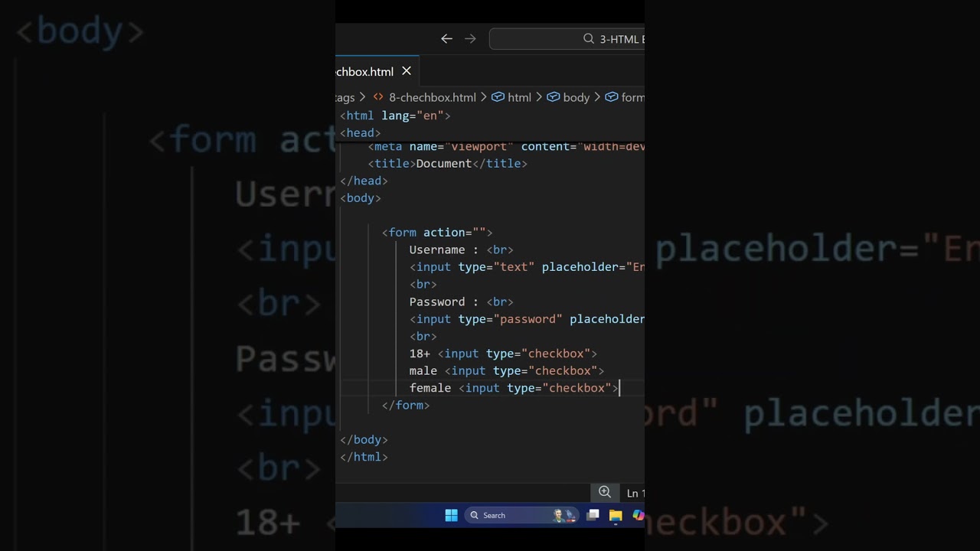The image size is (980, 551).
Task: Open the 3-HTML command search box
Action: pos(567,39)
